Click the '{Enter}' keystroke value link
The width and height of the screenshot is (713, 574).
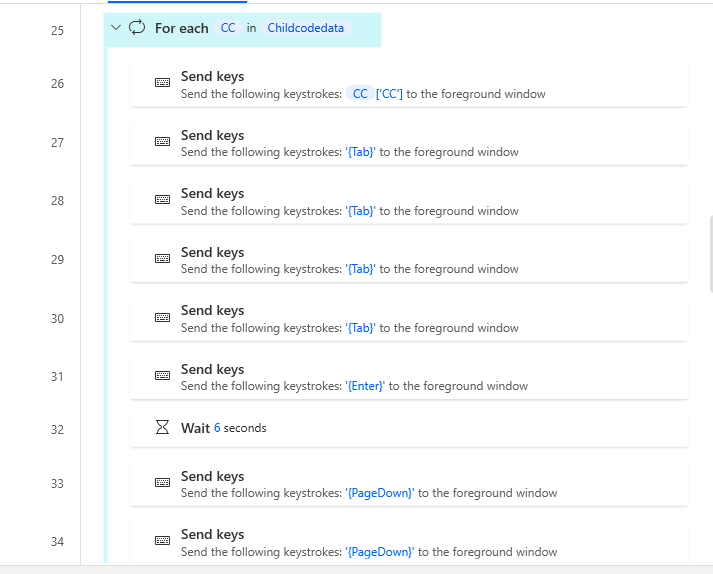click(x=365, y=386)
